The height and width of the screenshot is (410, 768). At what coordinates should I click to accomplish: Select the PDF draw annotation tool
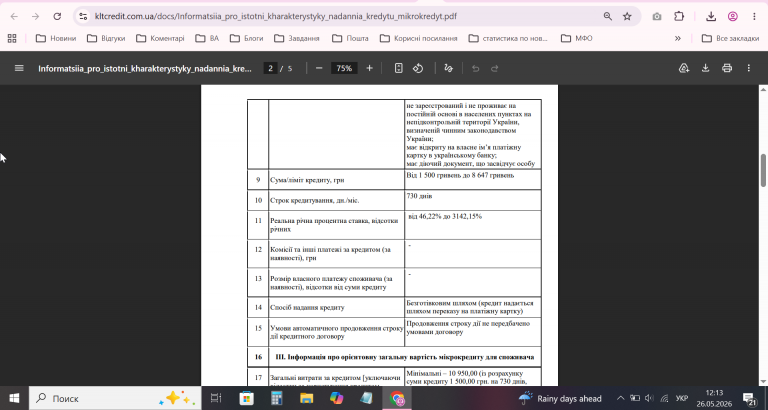(448, 68)
